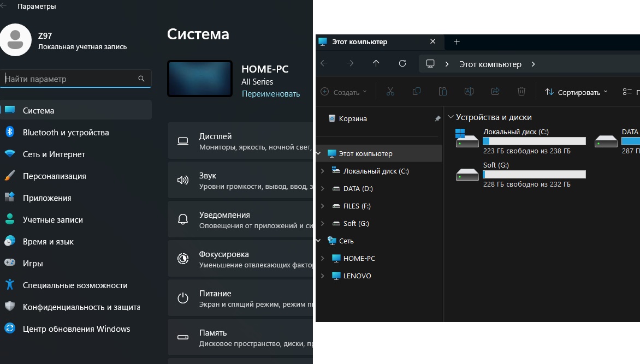
Task: Open Bluetooth и устройства settings
Action: pos(76,132)
